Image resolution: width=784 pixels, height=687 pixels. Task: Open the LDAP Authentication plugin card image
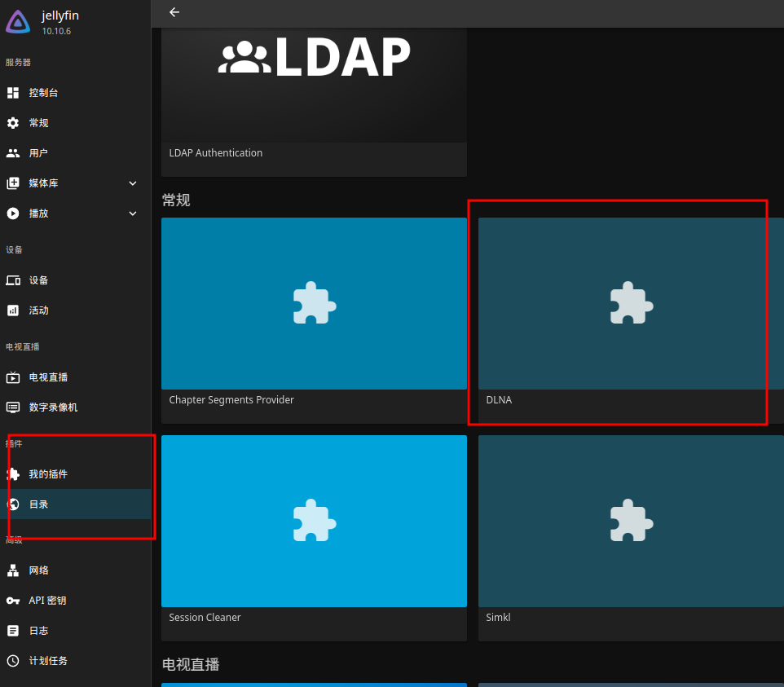314,85
